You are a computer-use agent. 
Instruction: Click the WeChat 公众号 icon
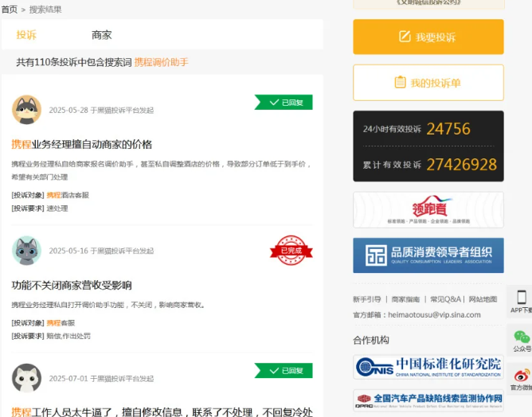[x=522, y=337]
